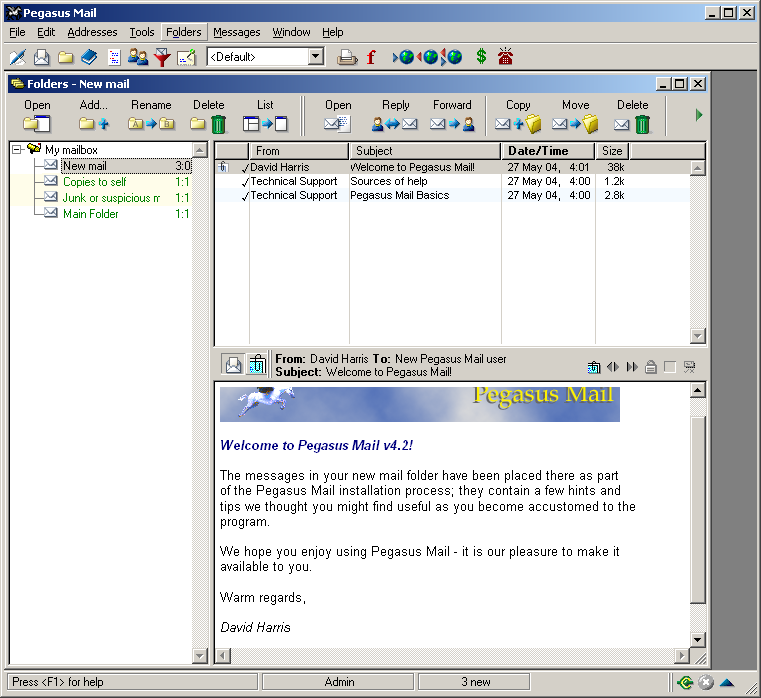The image size is (761, 698).
Task: Rename the selected folder
Action: [151, 116]
